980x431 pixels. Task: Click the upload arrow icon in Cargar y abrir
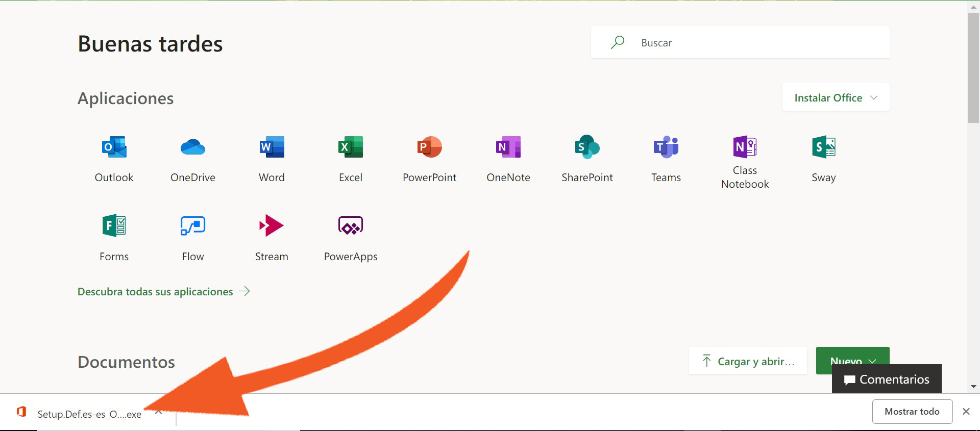point(706,361)
